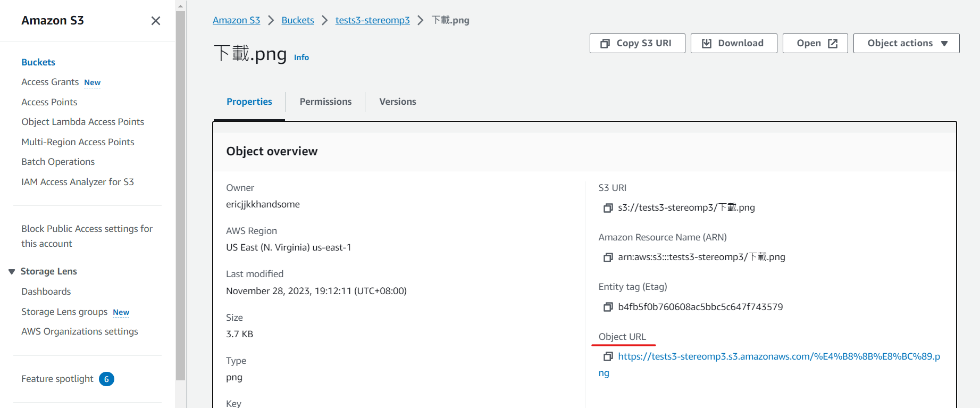
Task: Select the ARN text value
Action: [x=701, y=257]
